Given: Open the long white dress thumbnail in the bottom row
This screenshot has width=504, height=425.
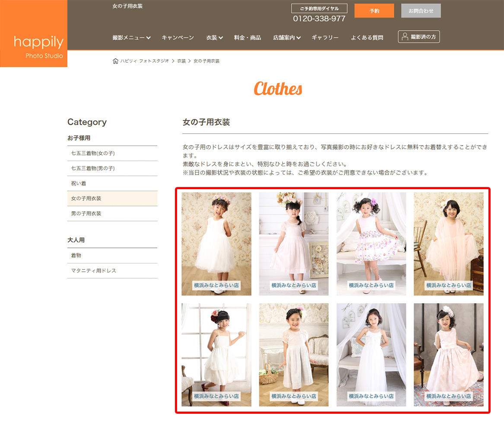Looking at the screenshot, I should 371,354.
